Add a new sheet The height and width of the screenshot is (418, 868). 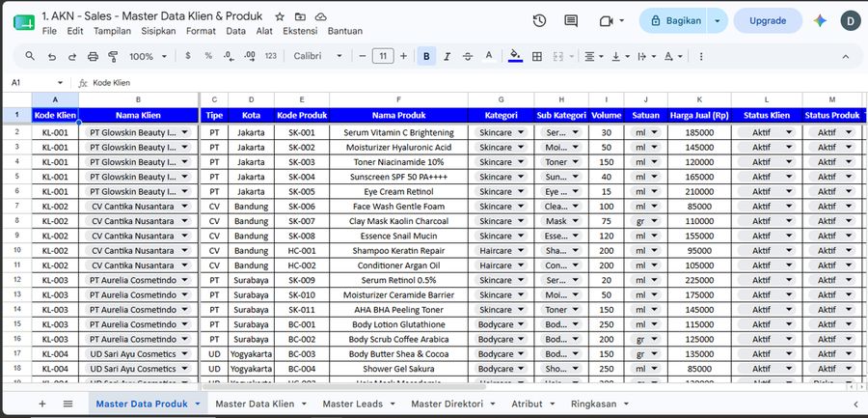click(42, 404)
